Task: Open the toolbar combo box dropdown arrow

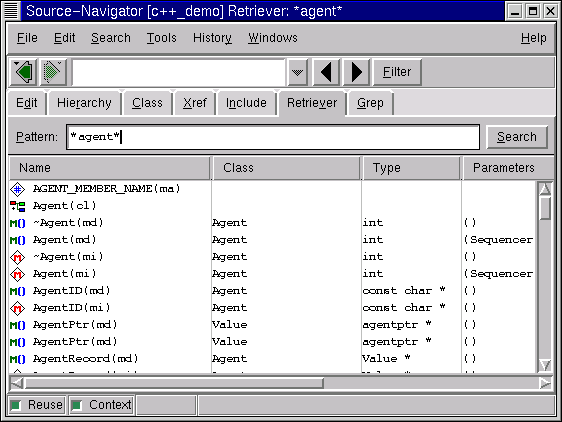Action: click(x=297, y=72)
